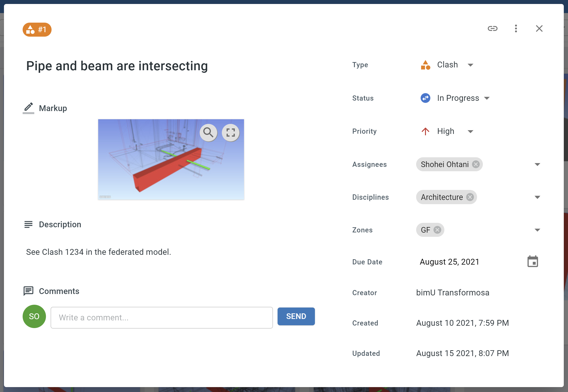Viewport: 568px width, 392px height.
Task: Open the markup snapshot thumbnail
Action: point(171,159)
